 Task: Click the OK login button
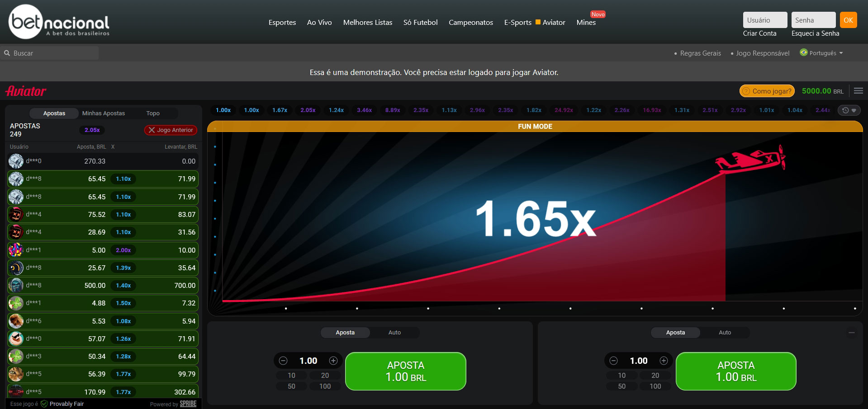click(x=848, y=20)
